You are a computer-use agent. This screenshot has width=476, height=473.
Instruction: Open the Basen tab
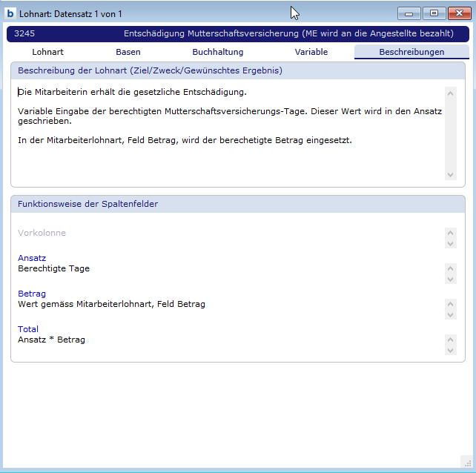(128, 52)
